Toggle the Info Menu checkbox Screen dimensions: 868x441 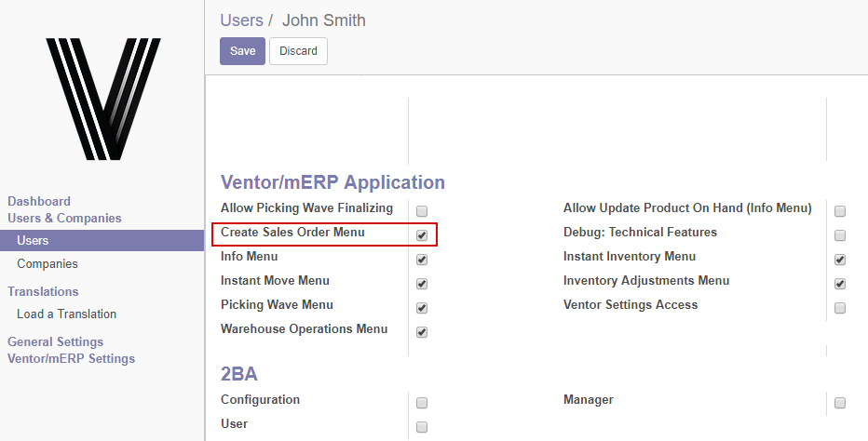tap(422, 260)
